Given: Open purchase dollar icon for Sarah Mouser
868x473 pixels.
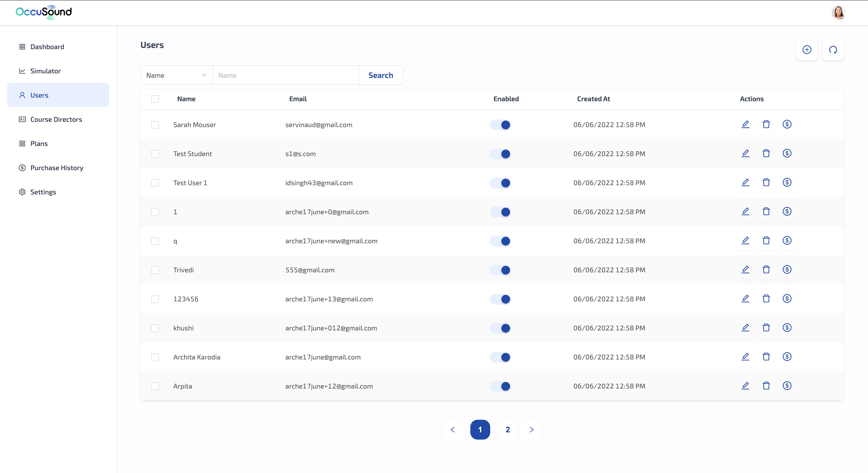Looking at the screenshot, I should click(x=787, y=124).
